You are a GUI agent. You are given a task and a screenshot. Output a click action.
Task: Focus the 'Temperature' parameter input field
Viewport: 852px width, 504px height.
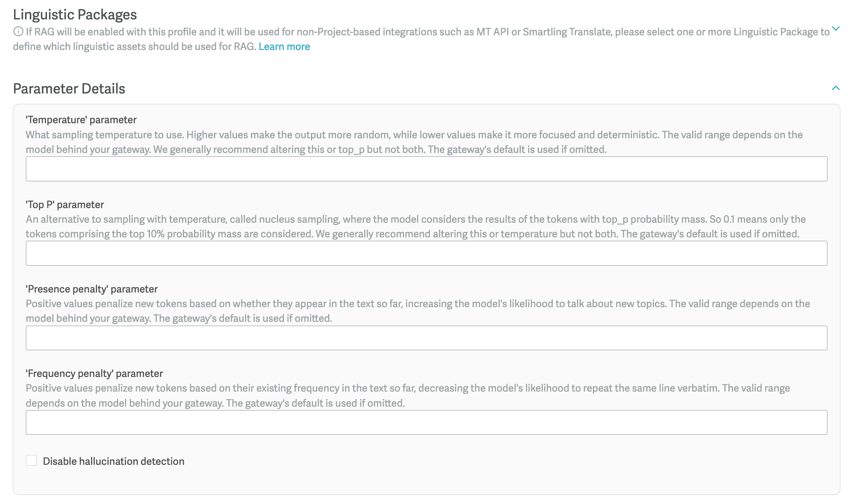(x=426, y=169)
